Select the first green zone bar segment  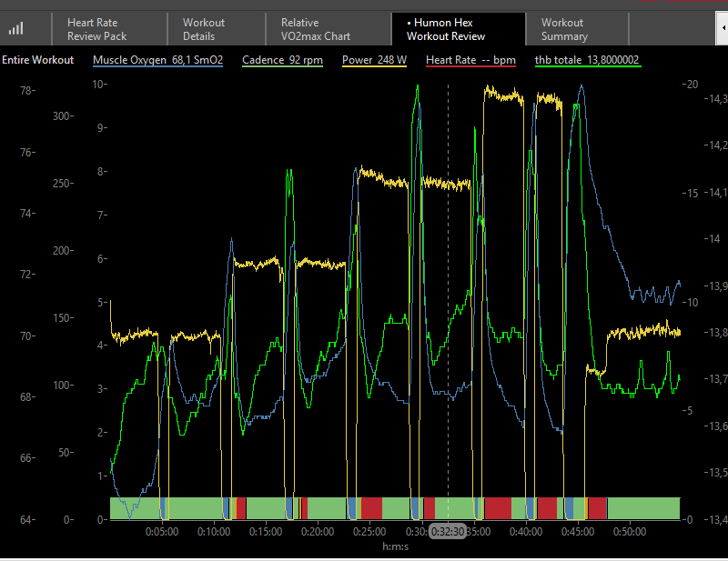(x=134, y=508)
